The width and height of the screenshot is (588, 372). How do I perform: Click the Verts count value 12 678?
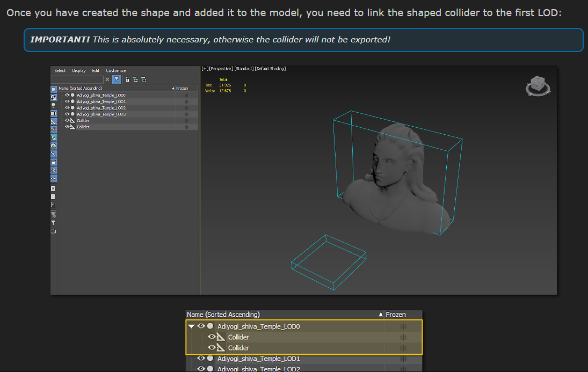225,91
